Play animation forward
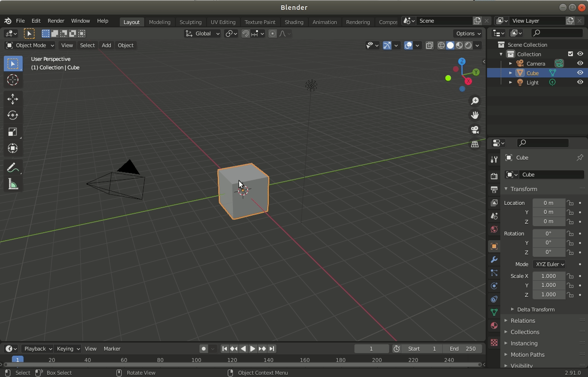588x377 pixels. click(253, 349)
